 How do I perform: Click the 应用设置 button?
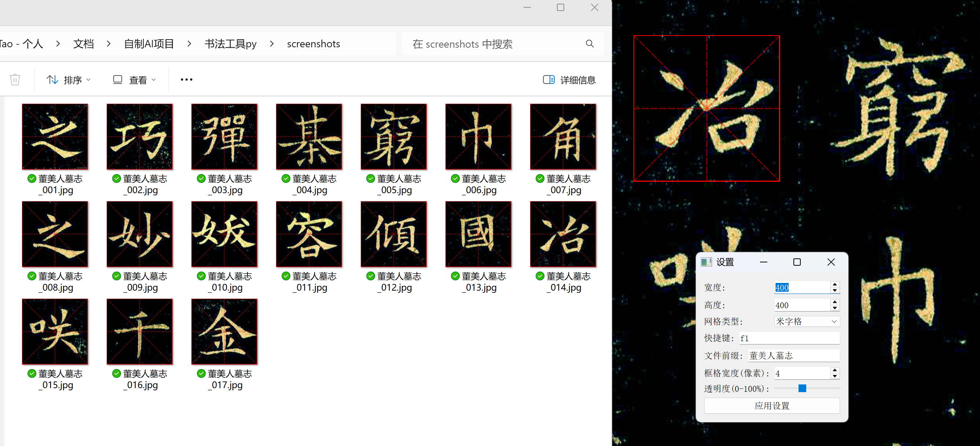[771, 405]
